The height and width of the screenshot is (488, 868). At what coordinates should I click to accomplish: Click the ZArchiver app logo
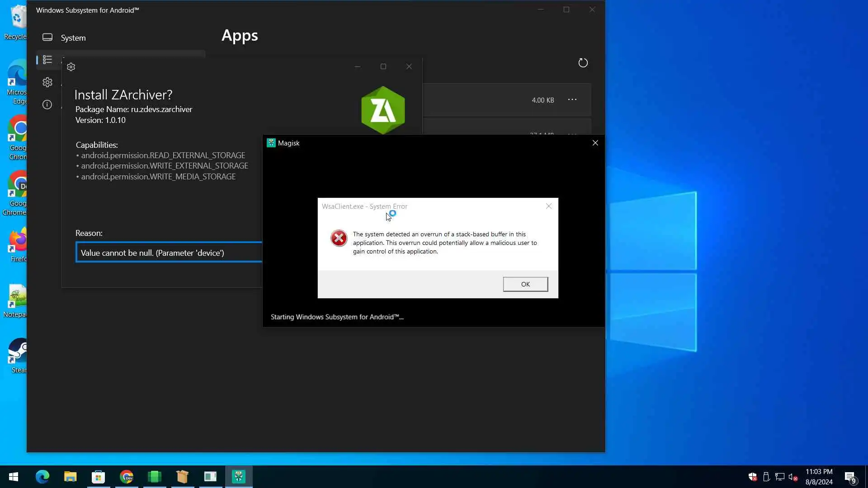coord(383,110)
